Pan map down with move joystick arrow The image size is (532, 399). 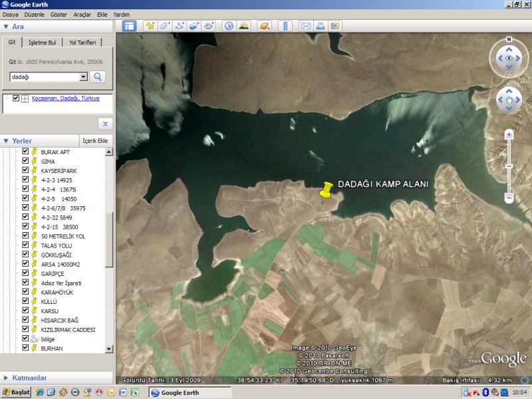(509, 108)
